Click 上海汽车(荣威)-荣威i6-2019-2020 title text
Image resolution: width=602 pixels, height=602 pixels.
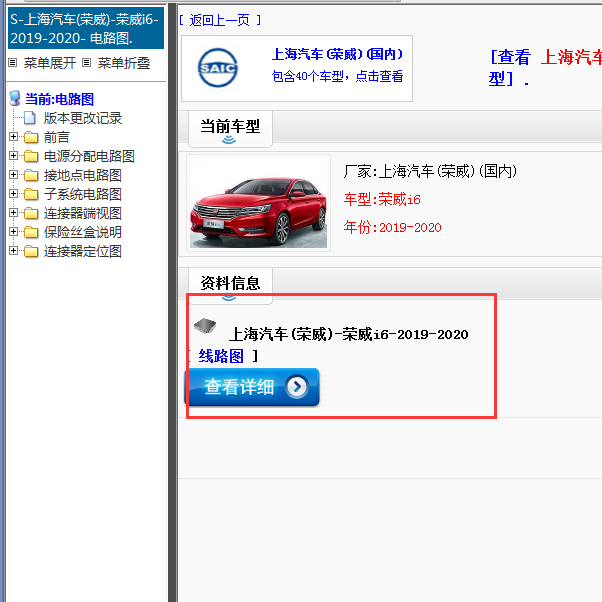point(349,334)
